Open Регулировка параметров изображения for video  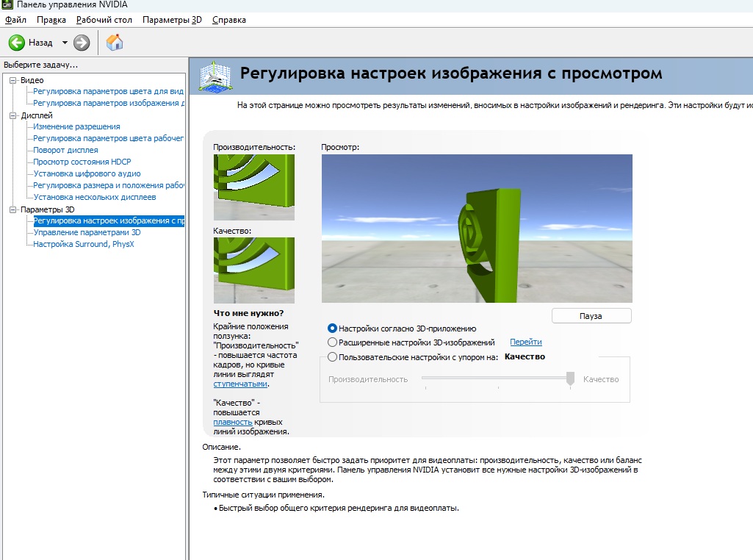point(109,104)
